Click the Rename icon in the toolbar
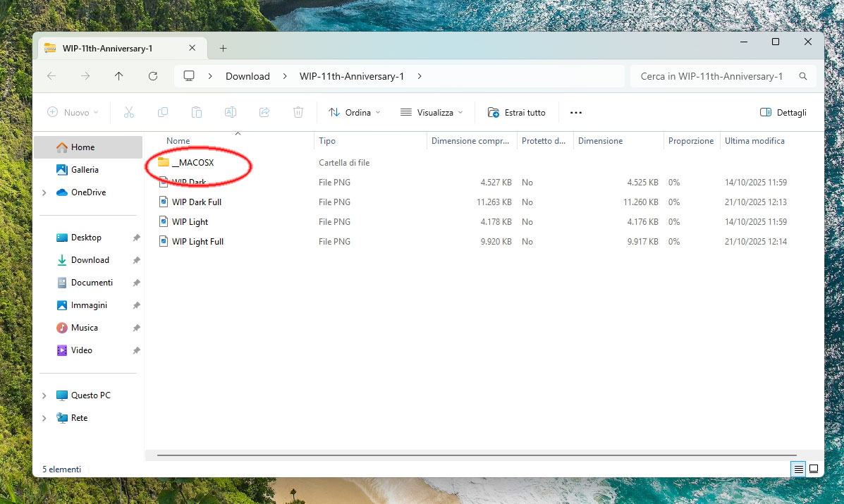This screenshot has height=504, width=844. (230, 112)
